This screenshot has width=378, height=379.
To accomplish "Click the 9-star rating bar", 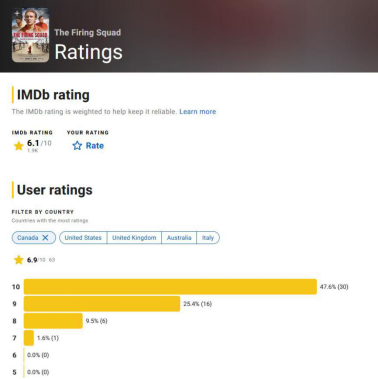I will point(102,304).
